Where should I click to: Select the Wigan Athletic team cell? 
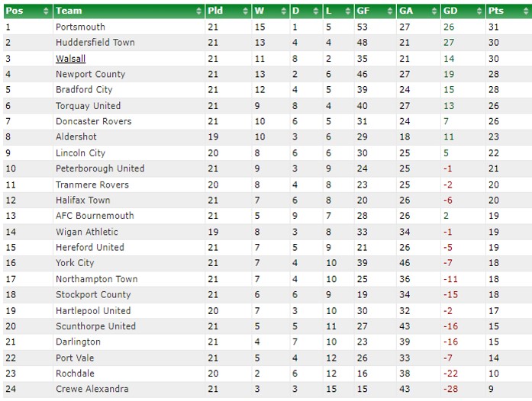(x=129, y=232)
